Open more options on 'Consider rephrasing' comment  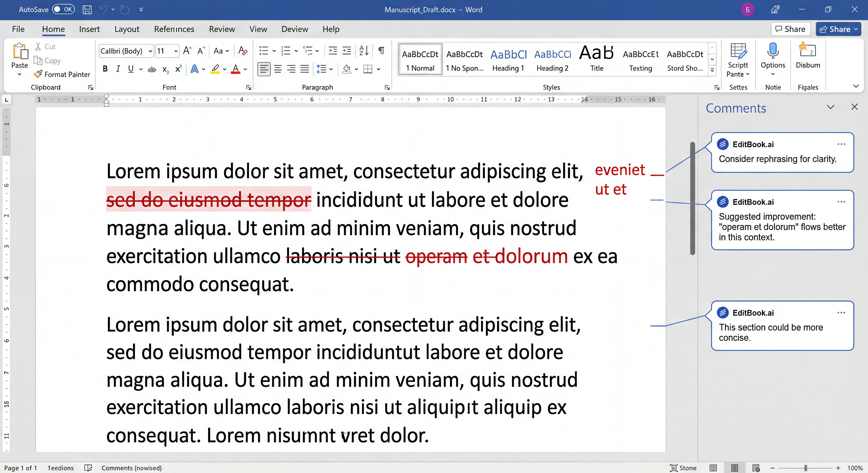pyautogui.click(x=841, y=144)
